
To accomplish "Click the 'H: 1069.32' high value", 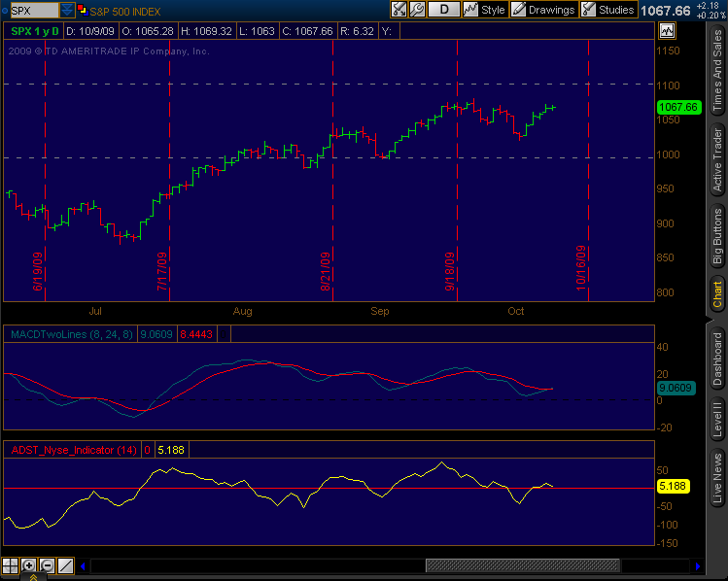I will [x=206, y=31].
